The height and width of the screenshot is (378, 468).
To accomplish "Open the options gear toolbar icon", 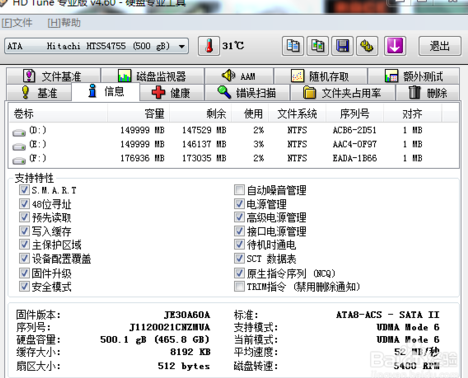I will click(x=367, y=46).
